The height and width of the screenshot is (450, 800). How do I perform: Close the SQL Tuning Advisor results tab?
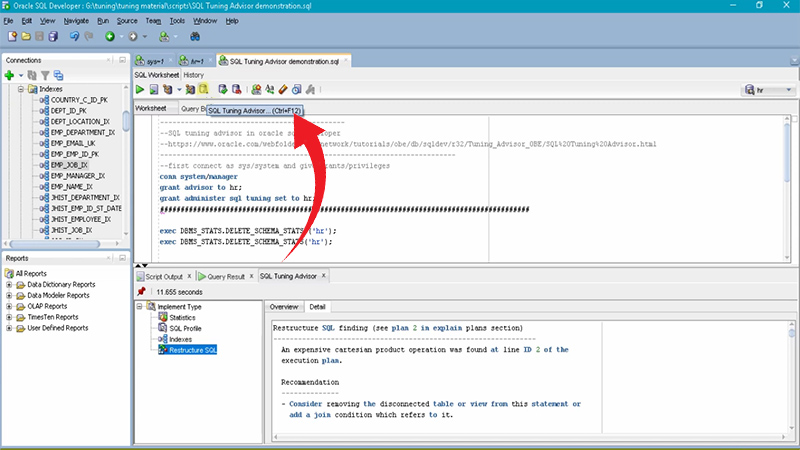tap(323, 276)
